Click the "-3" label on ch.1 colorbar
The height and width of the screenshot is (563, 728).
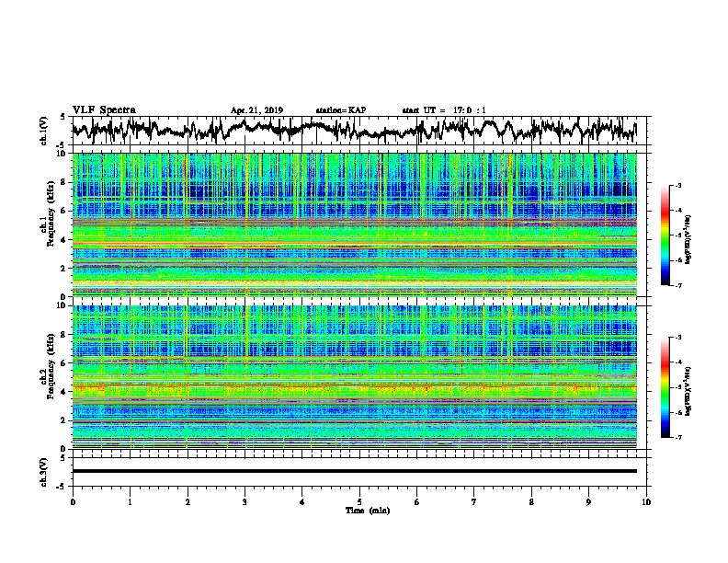677,185
